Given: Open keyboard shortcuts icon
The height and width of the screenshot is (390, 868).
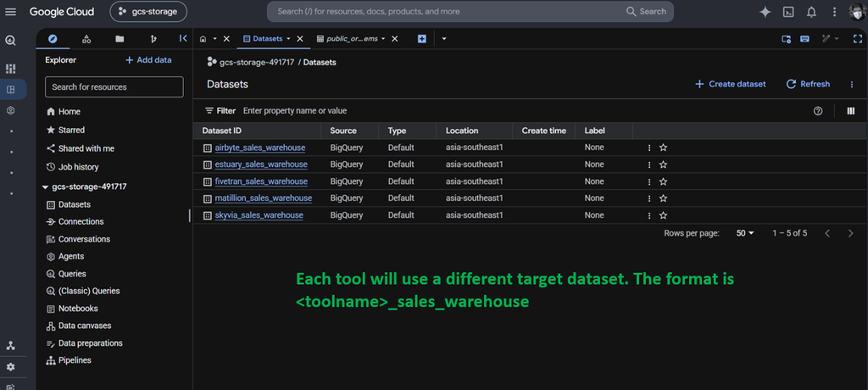Looking at the screenshot, I should [x=805, y=39].
